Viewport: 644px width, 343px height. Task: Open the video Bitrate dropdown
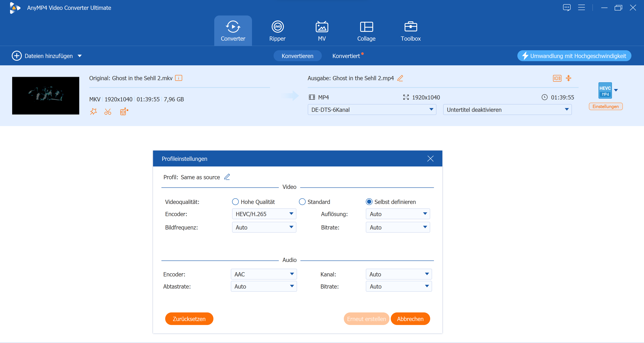click(398, 227)
